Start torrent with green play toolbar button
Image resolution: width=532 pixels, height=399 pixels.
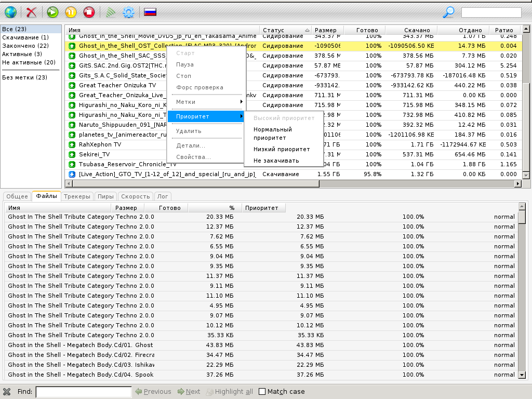(x=52, y=12)
